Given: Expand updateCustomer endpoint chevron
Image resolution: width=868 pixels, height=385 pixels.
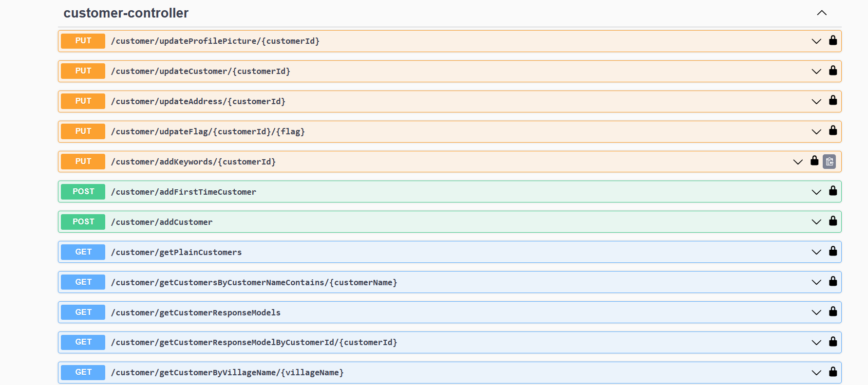Looking at the screenshot, I should click(x=816, y=72).
